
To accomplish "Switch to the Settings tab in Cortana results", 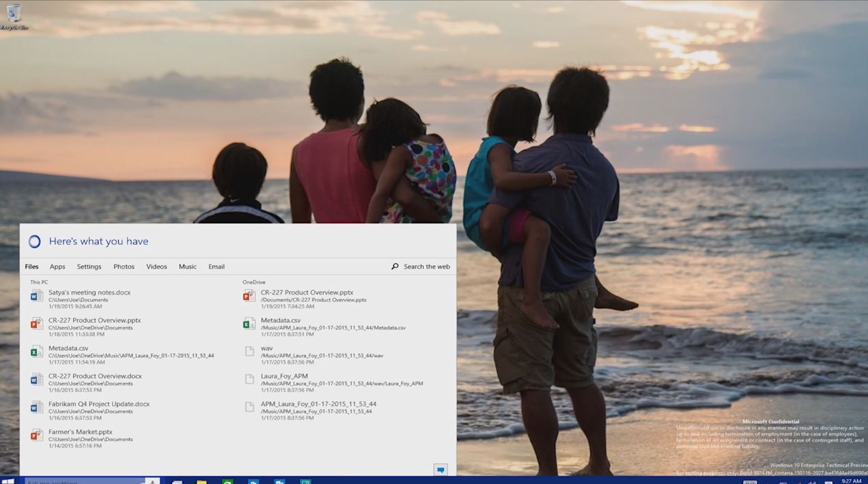I will [x=89, y=267].
